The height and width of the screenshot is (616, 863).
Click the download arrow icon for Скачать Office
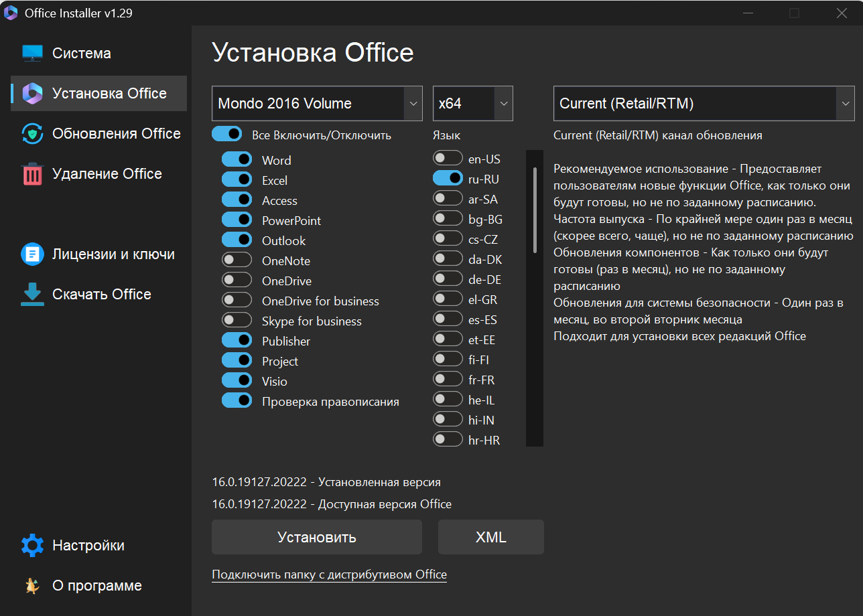pos(32,295)
